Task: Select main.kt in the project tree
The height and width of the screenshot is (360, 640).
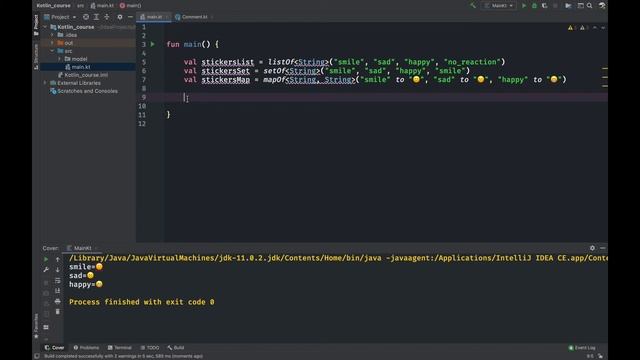Action: (x=81, y=67)
